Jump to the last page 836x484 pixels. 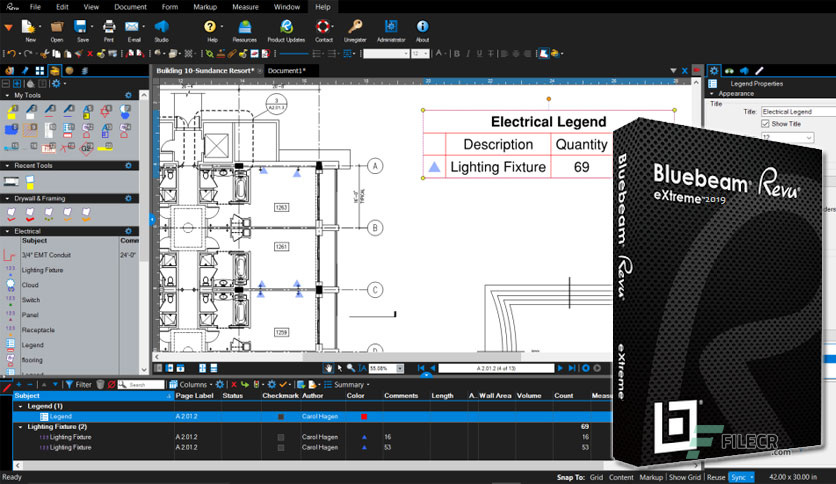572,368
